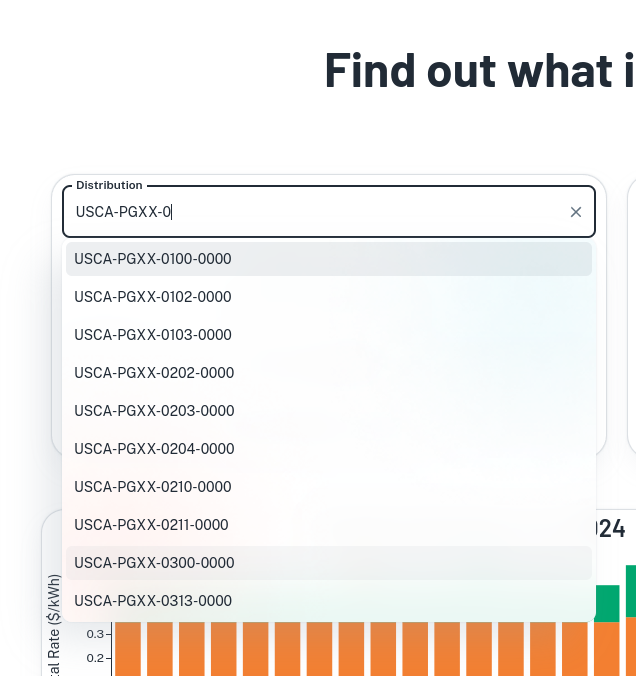Click the "Find out what" page heading
This screenshot has width=636, height=676.
(x=480, y=70)
